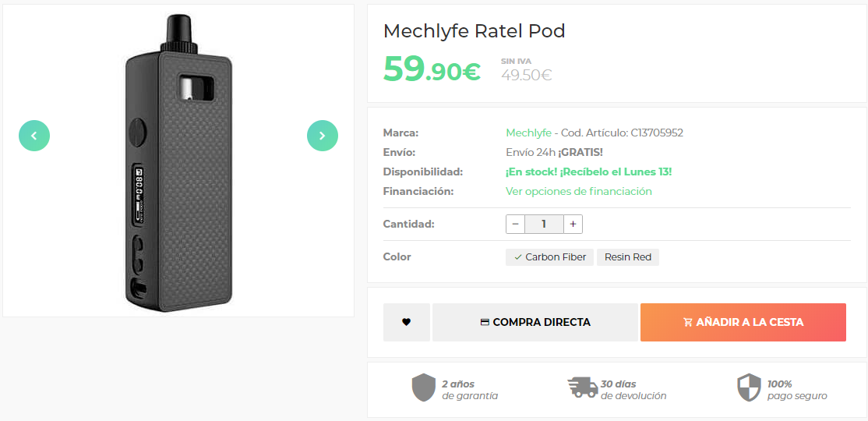Add the product to favorites via the heart icon
Screen dimensions: 868x421
[x=406, y=322]
